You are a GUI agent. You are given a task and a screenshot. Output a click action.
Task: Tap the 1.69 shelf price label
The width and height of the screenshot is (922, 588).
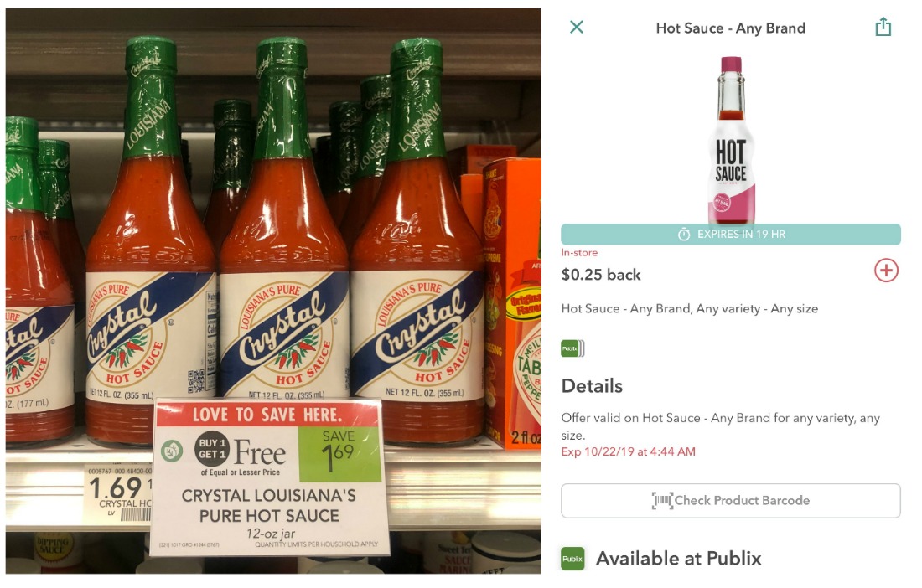(116, 488)
